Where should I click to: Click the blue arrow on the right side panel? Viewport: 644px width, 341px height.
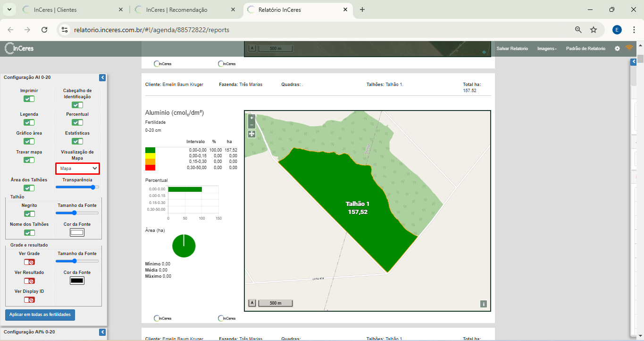[634, 62]
